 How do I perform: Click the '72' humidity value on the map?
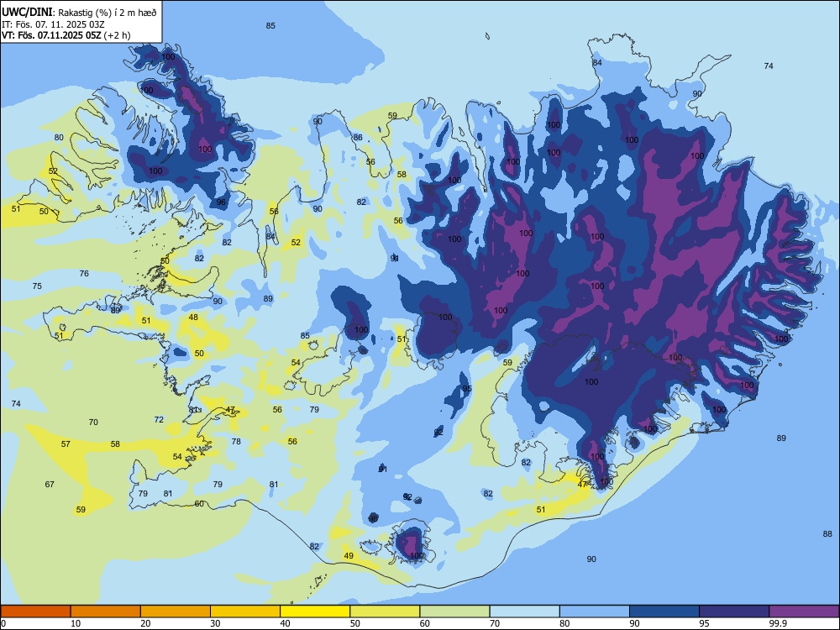pyautogui.click(x=159, y=419)
